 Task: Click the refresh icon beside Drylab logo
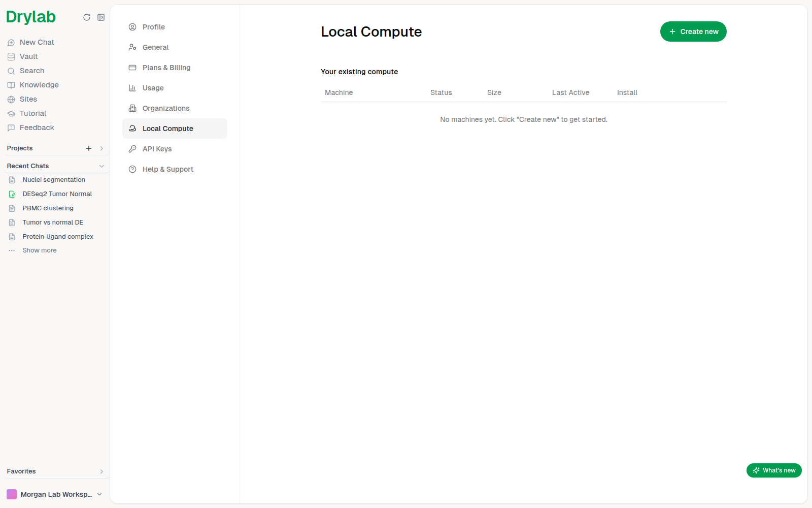point(87,17)
